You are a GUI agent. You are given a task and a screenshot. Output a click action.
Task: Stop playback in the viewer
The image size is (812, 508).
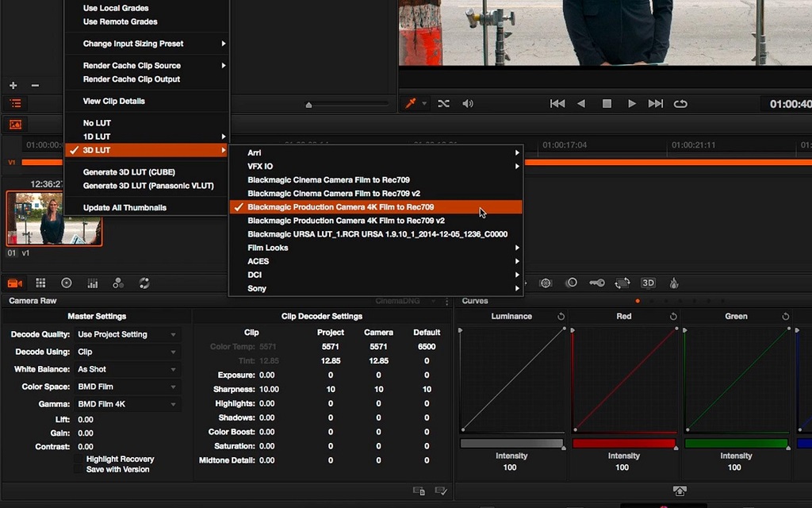point(607,104)
